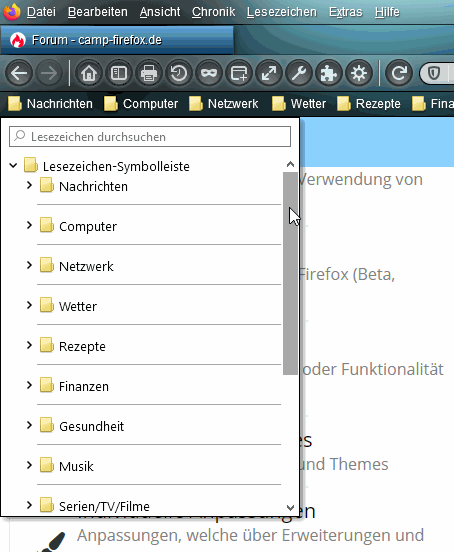Open add-ons puzzle piece icon
Image resolution: width=454 pixels, height=552 pixels.
click(329, 73)
